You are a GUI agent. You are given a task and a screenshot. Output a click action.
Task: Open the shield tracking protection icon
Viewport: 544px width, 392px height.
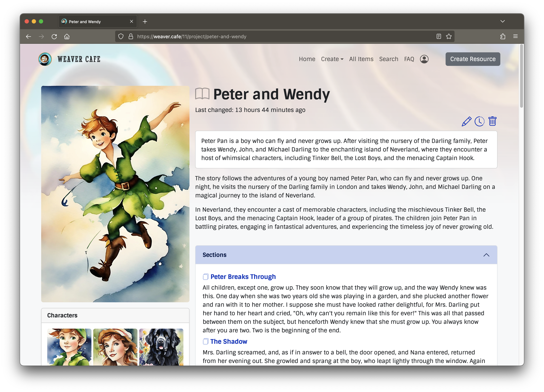(121, 36)
